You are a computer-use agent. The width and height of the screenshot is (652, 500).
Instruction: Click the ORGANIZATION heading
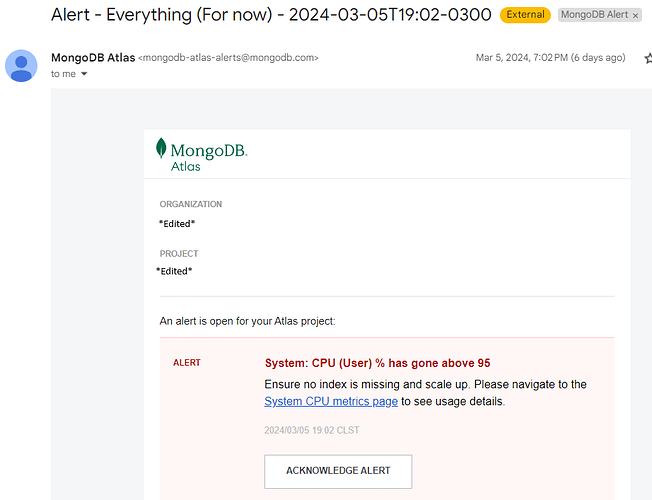191,204
